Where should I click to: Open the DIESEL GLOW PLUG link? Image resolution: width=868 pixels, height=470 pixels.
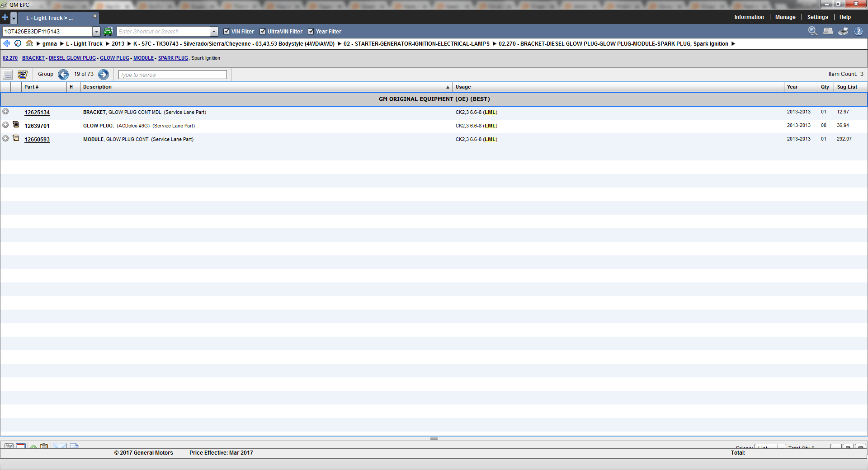pyautogui.click(x=72, y=58)
